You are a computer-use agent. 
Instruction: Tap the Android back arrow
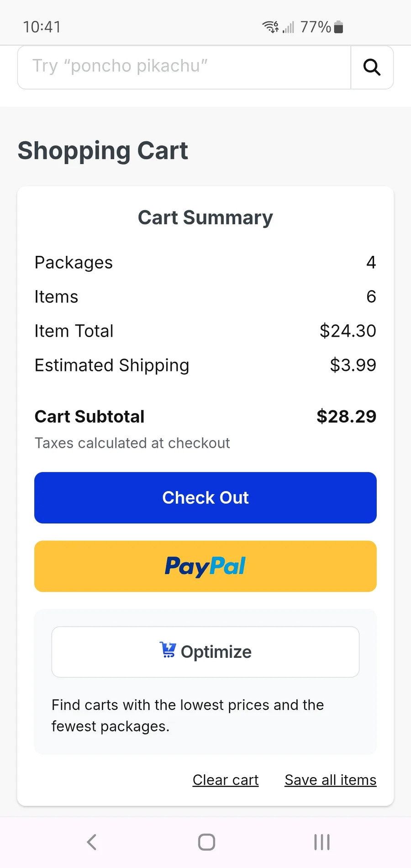coord(92,842)
